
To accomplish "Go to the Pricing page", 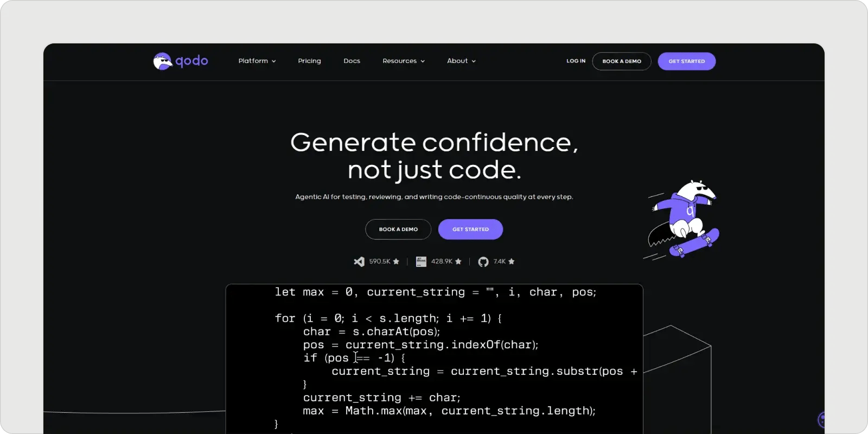I will coord(309,61).
